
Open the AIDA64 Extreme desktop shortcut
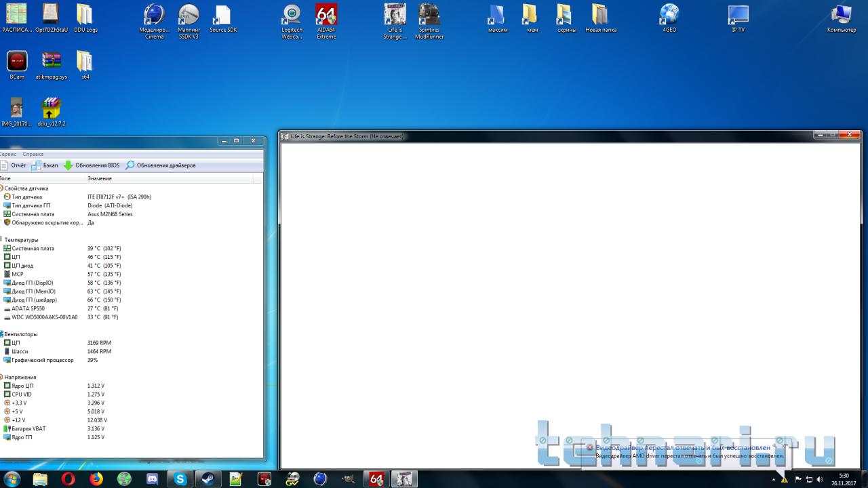(x=326, y=22)
